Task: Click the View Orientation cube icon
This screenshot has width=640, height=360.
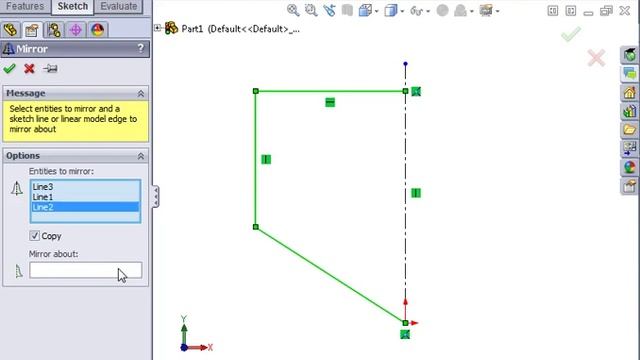Action: tap(365, 10)
